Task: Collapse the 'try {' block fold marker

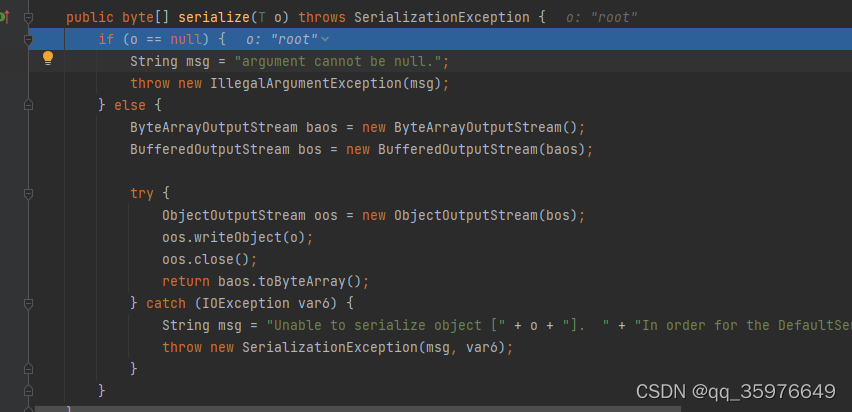Action: click(x=28, y=193)
